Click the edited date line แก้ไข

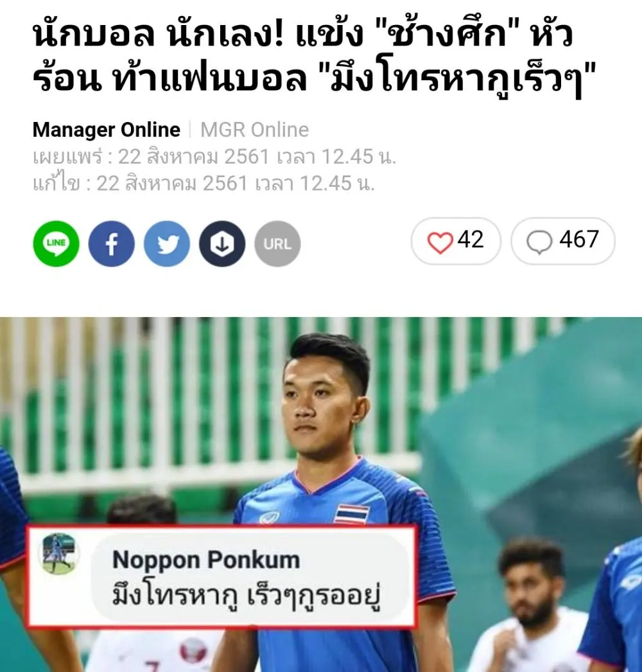pyautogui.click(x=204, y=184)
